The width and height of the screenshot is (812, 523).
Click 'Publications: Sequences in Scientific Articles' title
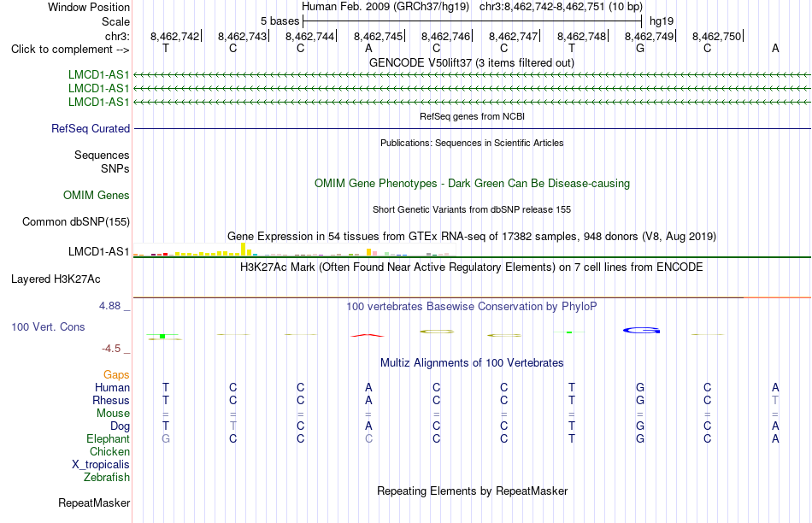click(x=472, y=143)
